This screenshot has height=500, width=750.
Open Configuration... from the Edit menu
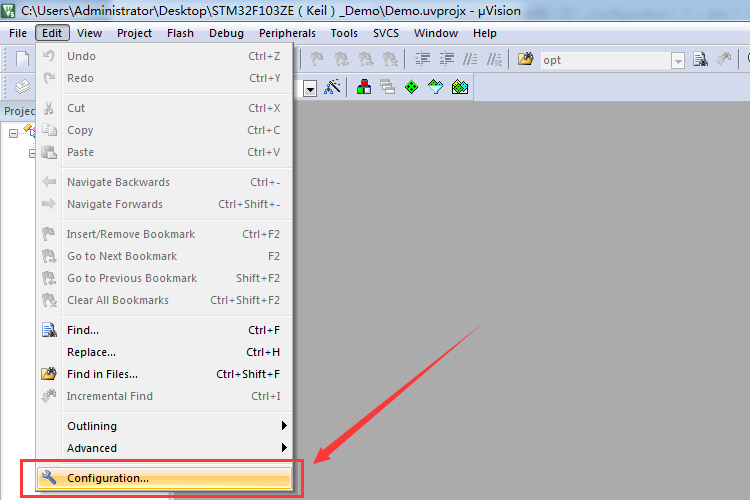click(x=165, y=478)
